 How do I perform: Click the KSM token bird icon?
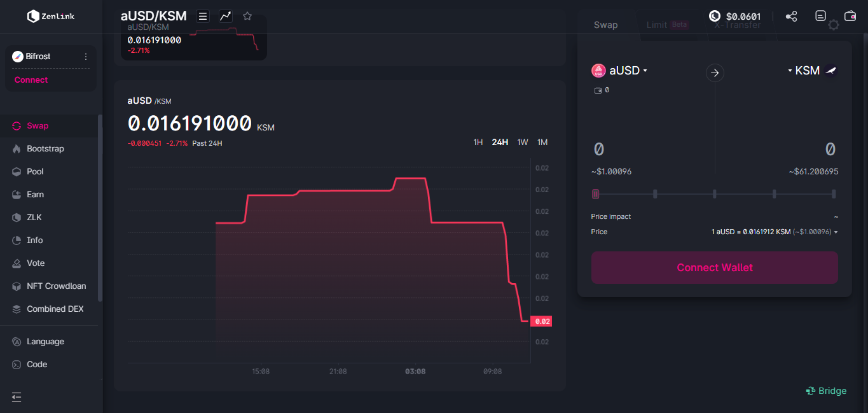(830, 71)
